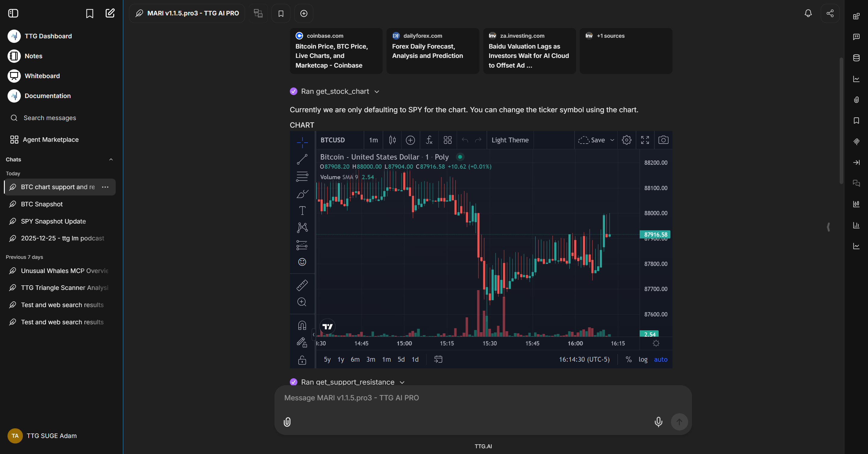Collapse the Chats section in the sidebar
The width and height of the screenshot is (868, 454).
(111, 159)
